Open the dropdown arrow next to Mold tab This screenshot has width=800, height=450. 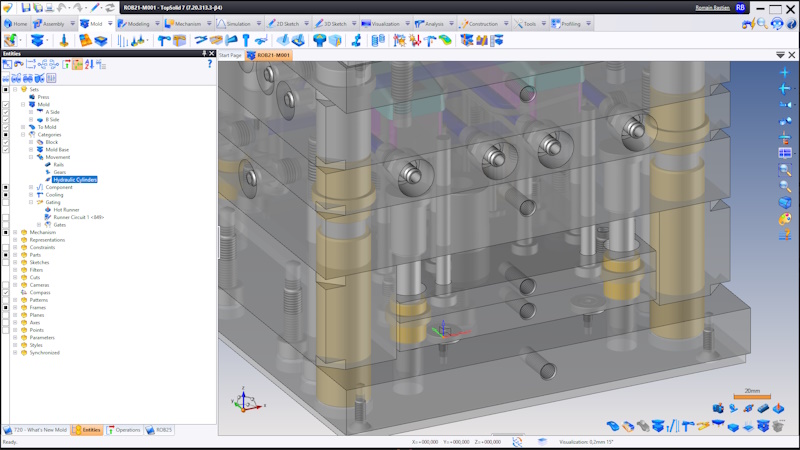coord(110,23)
